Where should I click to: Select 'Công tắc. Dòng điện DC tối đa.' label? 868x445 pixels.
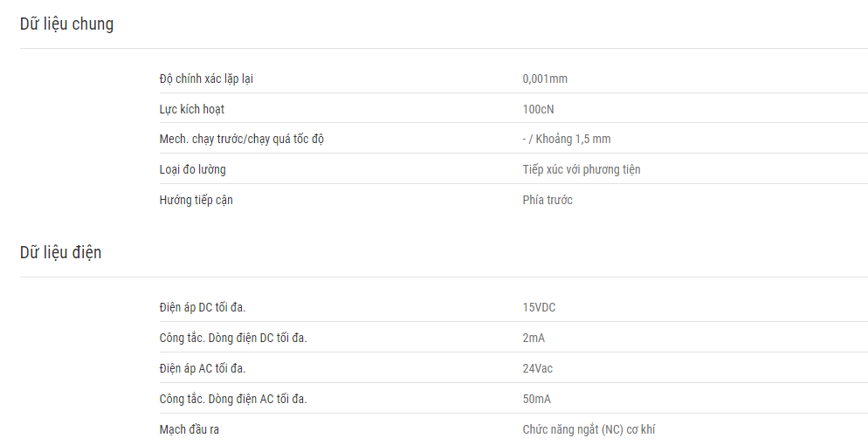(x=233, y=338)
